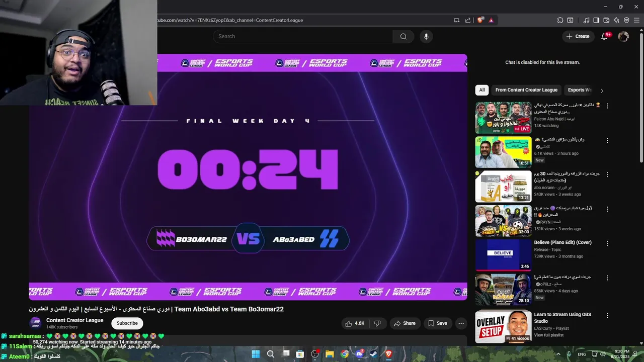The height and width of the screenshot is (362, 644).
Task: Save the video to a playlist
Action: pos(437,323)
